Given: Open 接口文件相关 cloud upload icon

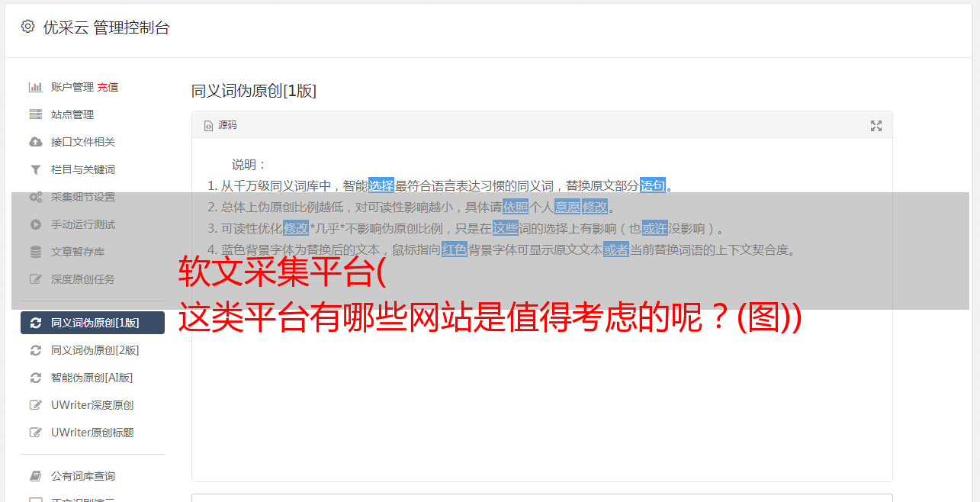Looking at the screenshot, I should (x=35, y=142).
